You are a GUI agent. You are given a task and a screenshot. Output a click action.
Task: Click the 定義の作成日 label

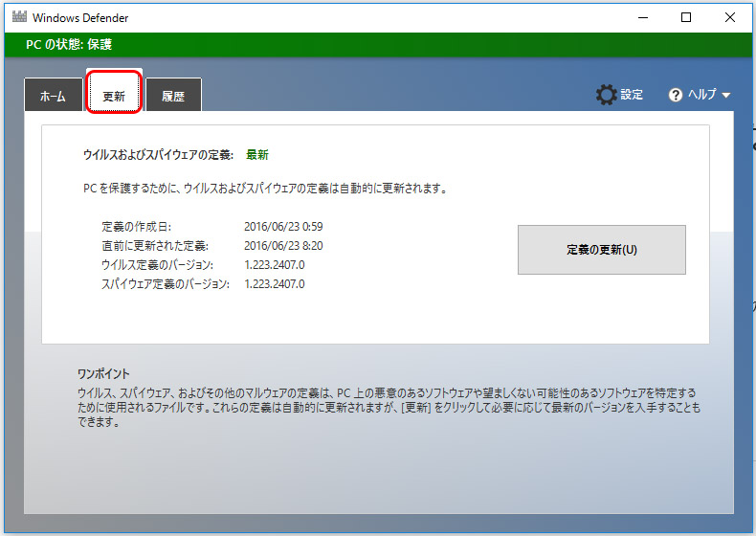137,227
